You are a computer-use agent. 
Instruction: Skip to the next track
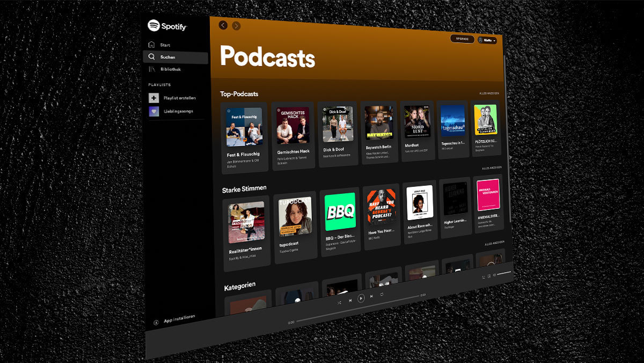(371, 296)
